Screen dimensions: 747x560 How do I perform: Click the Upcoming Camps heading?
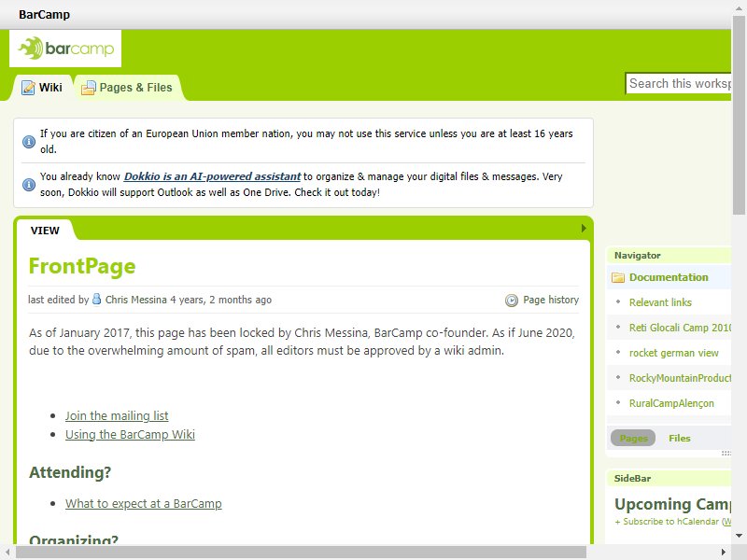click(x=672, y=504)
